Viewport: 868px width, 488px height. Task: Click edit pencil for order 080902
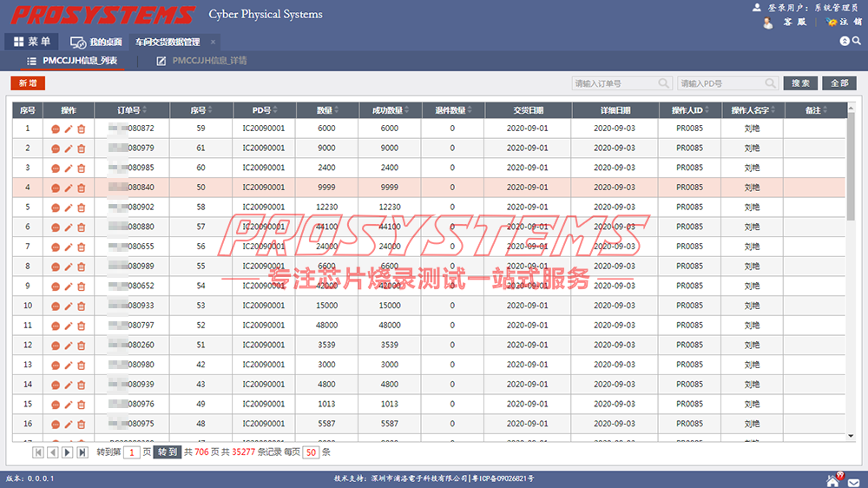(x=68, y=208)
